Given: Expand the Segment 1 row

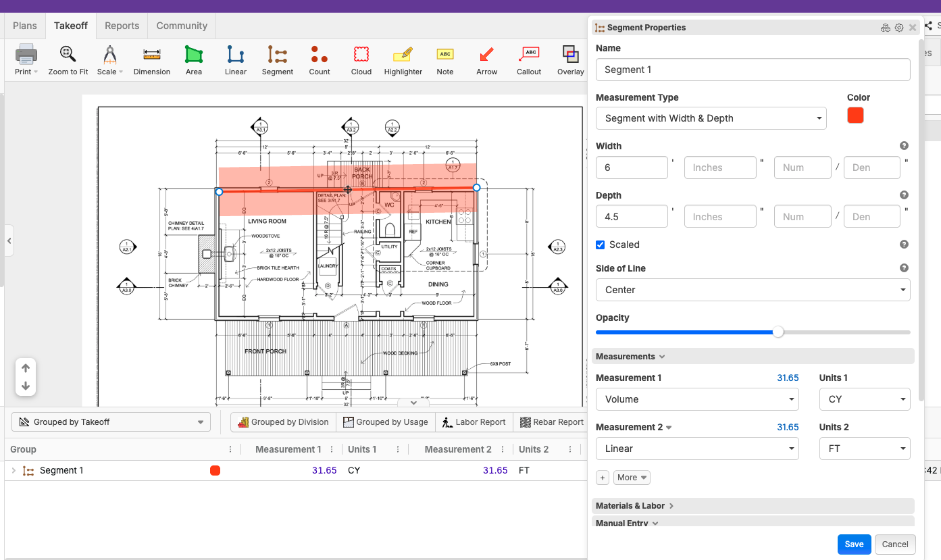Looking at the screenshot, I should click(14, 471).
